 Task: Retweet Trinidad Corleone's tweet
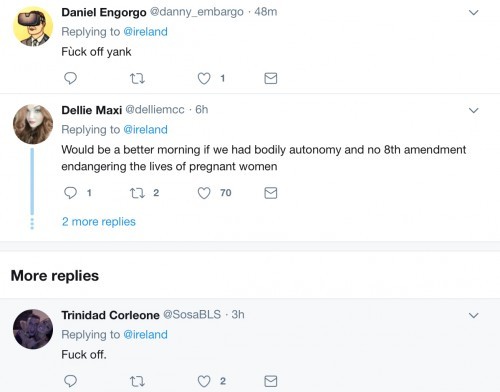tap(137, 381)
